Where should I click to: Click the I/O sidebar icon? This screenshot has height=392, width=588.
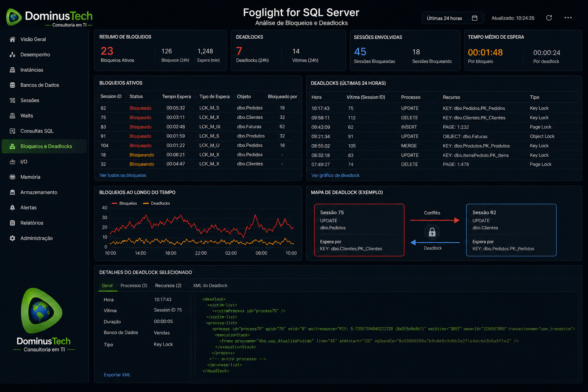coord(12,162)
